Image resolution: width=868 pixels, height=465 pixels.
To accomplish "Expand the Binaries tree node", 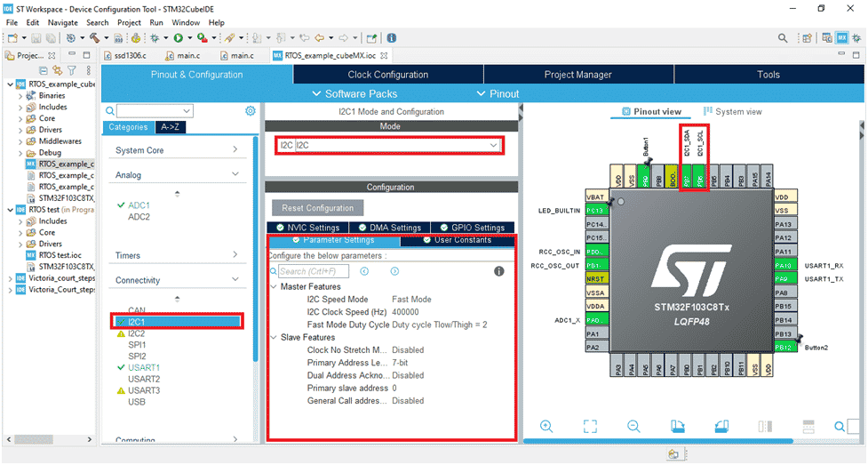I will [x=20, y=96].
